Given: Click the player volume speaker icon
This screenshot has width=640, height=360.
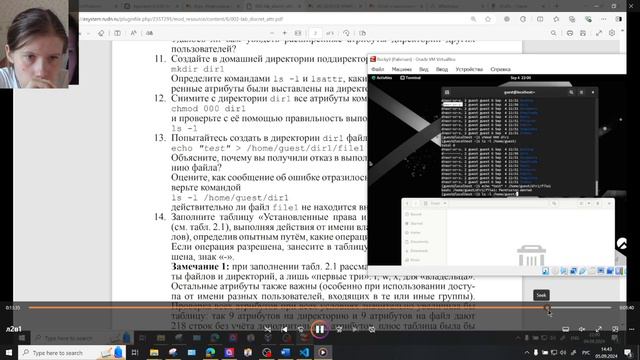Looking at the screenshot, I should pyautogui.click(x=582, y=329).
